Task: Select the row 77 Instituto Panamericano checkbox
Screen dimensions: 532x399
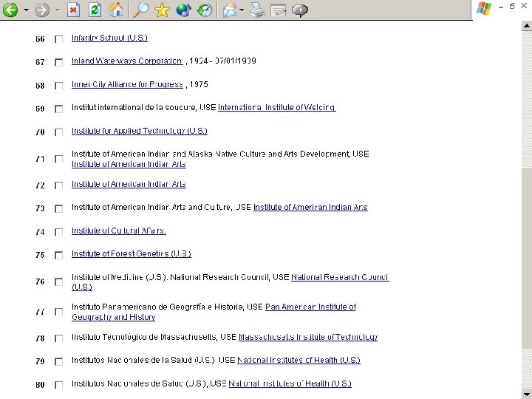Action: [x=58, y=312]
